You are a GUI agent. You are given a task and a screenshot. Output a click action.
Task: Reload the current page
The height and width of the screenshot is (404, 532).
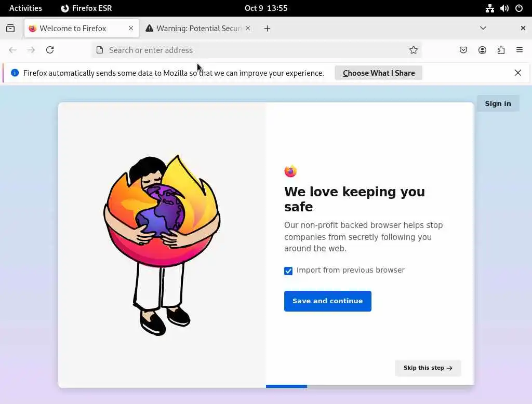[x=50, y=50]
